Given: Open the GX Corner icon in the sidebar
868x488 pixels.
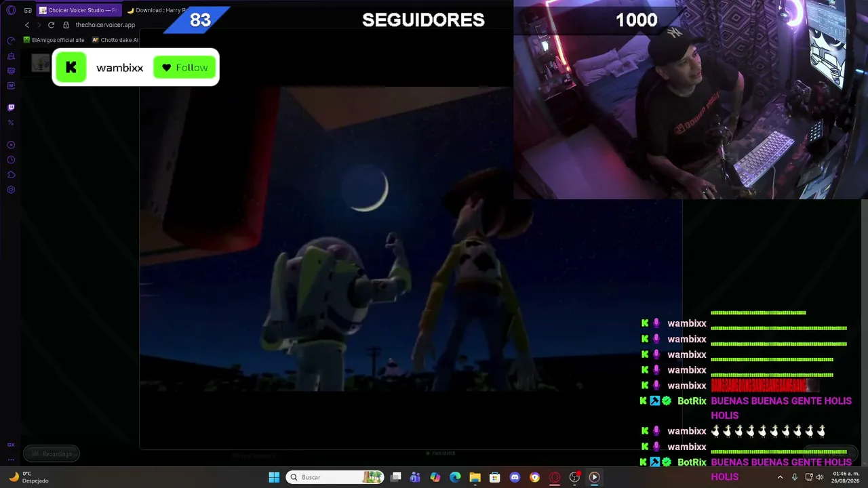Looking at the screenshot, I should 11,445.
